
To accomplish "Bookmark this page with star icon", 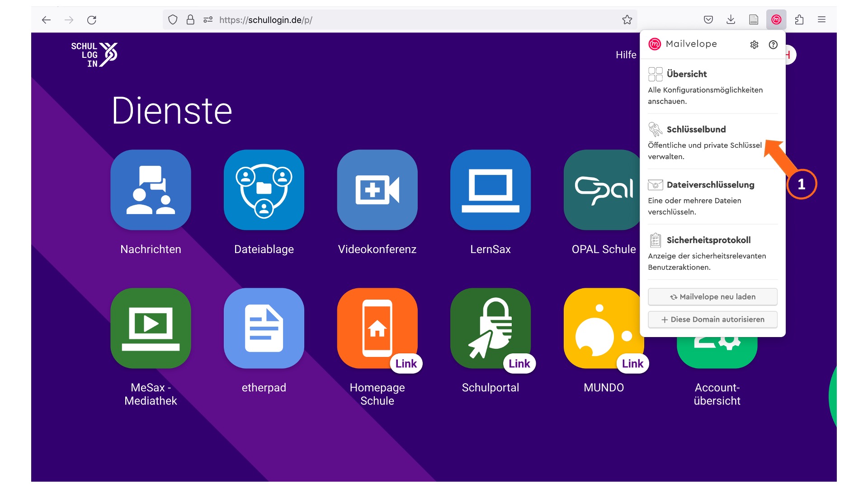I will pos(627,20).
